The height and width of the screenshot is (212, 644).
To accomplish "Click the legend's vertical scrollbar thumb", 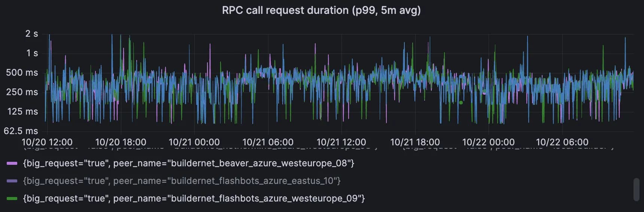I will point(636,190).
